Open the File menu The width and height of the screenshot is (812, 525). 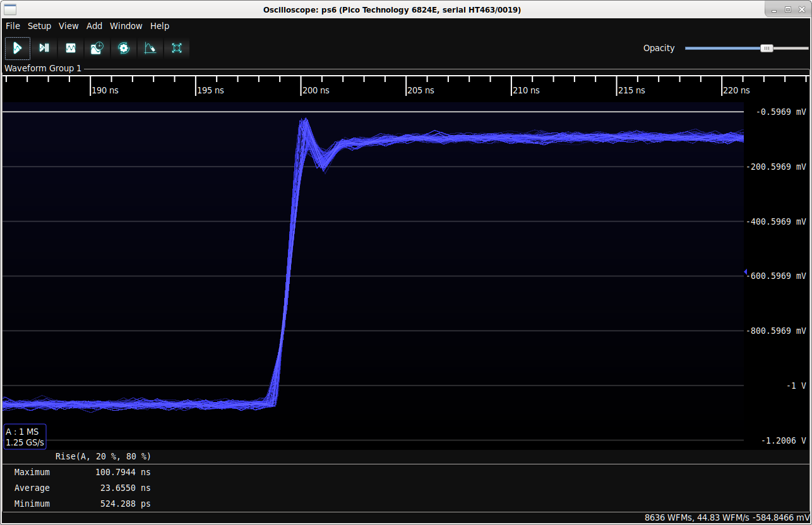(13, 26)
